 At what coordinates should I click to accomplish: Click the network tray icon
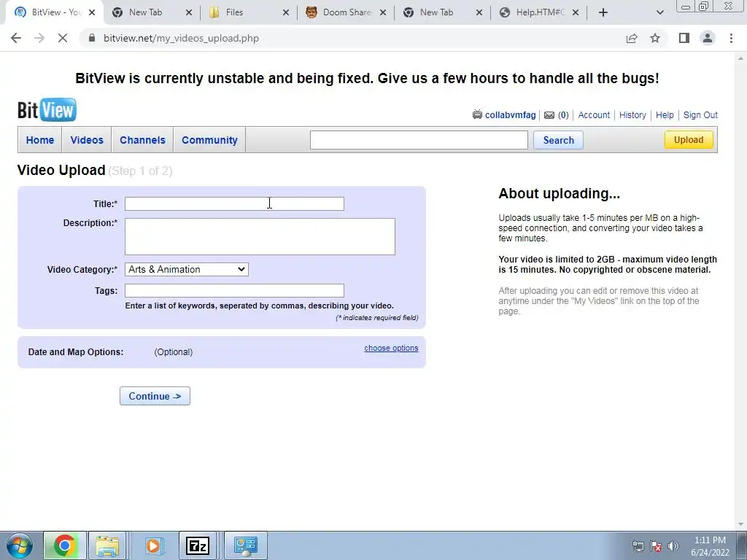coord(638,546)
